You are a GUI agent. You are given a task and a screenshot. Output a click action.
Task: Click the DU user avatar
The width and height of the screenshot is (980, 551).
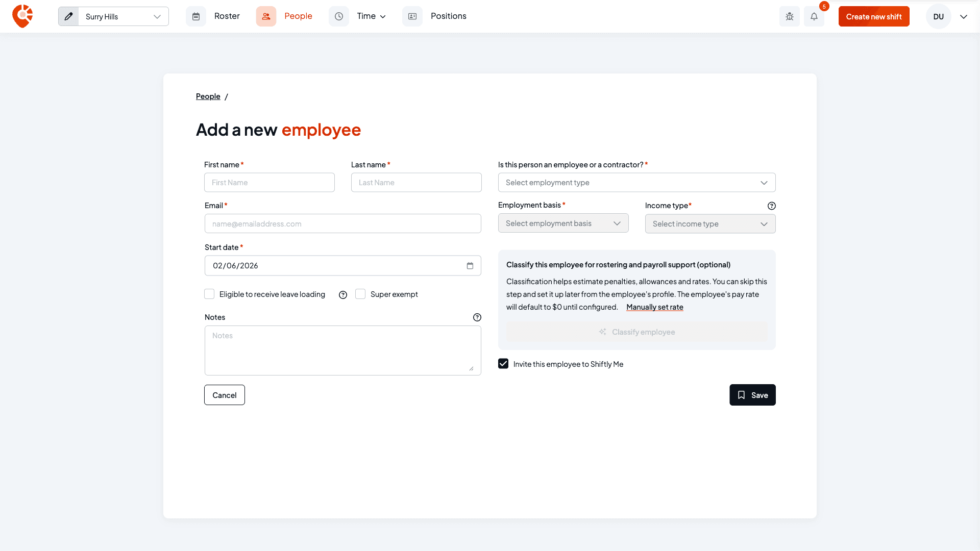click(938, 16)
